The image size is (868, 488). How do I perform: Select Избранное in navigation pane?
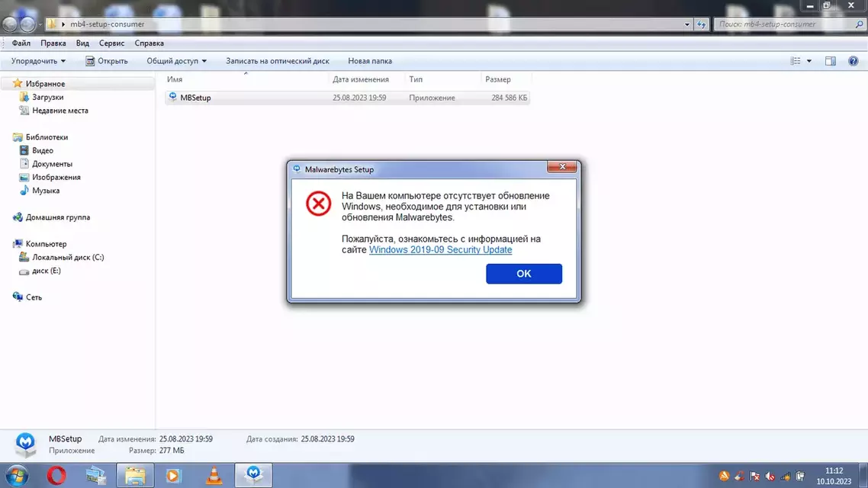pyautogui.click(x=45, y=84)
